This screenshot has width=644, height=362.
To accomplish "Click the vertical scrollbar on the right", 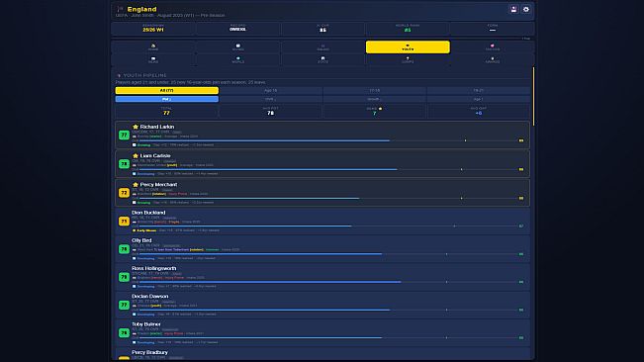I will (x=533, y=97).
